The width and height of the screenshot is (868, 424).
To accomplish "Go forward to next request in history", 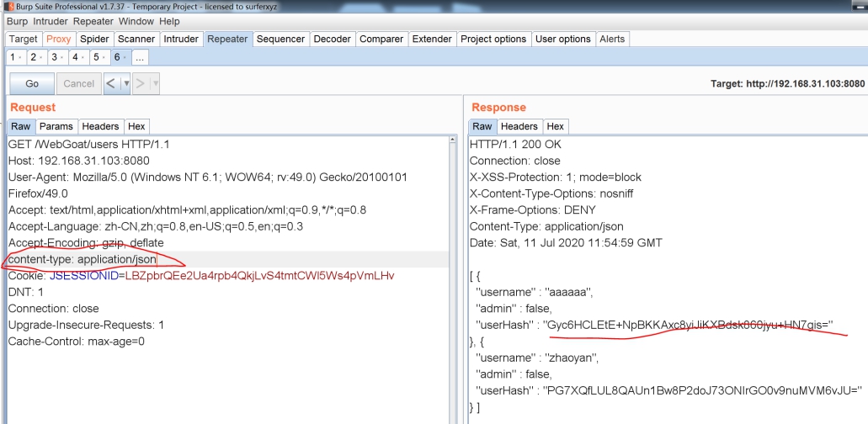I will pyautogui.click(x=141, y=83).
